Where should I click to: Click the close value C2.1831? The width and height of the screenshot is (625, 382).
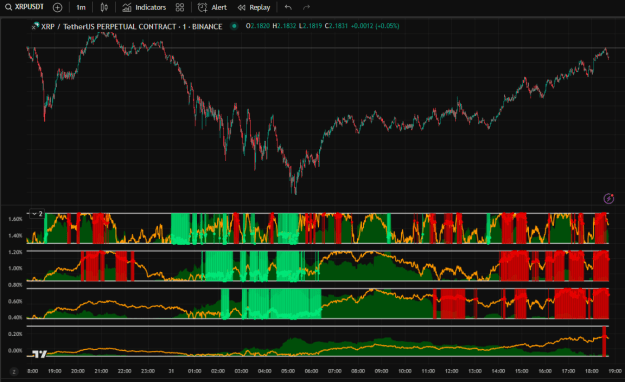coord(336,26)
